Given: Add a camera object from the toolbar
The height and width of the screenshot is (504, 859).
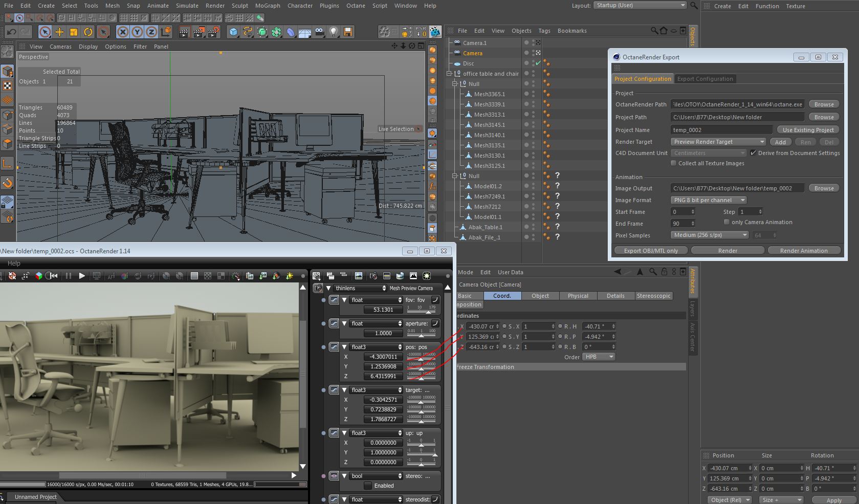Looking at the screenshot, I should pos(319,32).
